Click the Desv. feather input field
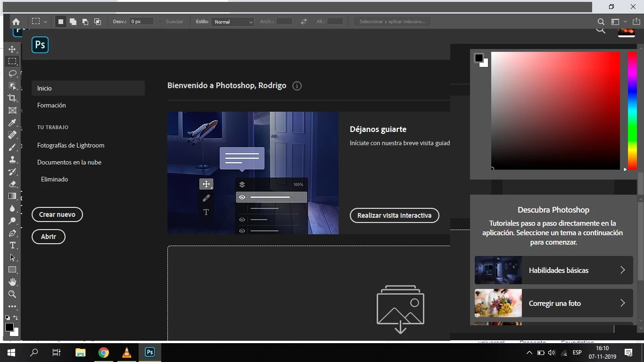The height and width of the screenshot is (362, 644). 142,22
